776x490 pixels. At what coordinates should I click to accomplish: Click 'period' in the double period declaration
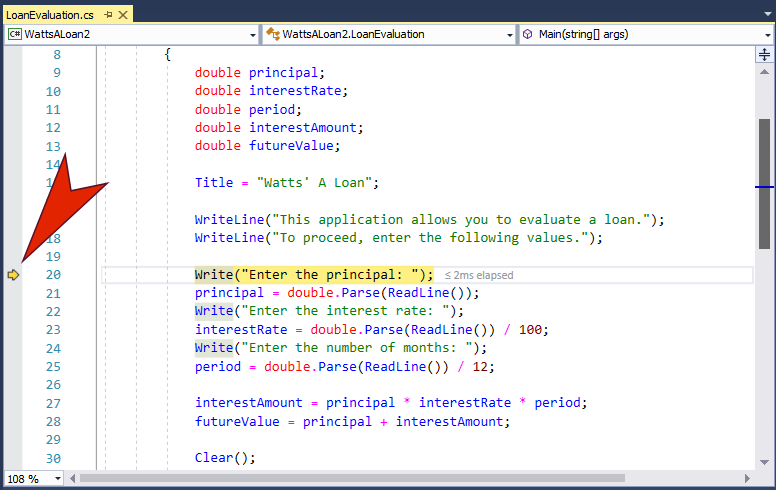tap(272, 109)
